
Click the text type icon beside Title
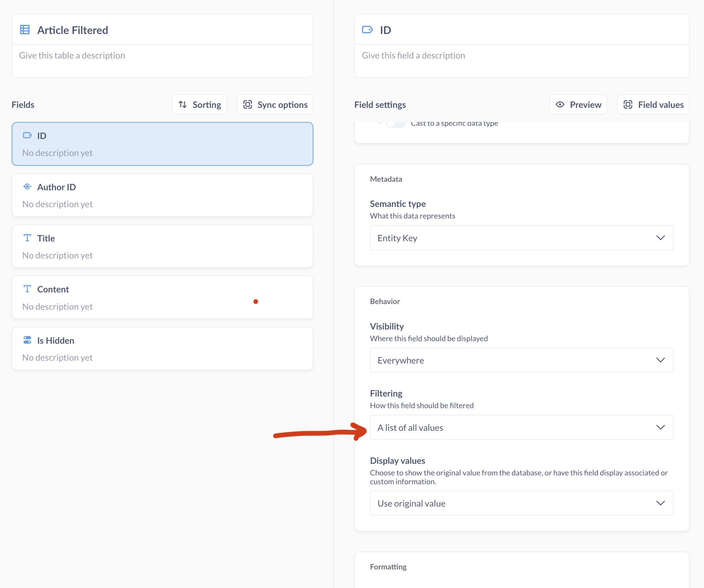click(x=27, y=238)
